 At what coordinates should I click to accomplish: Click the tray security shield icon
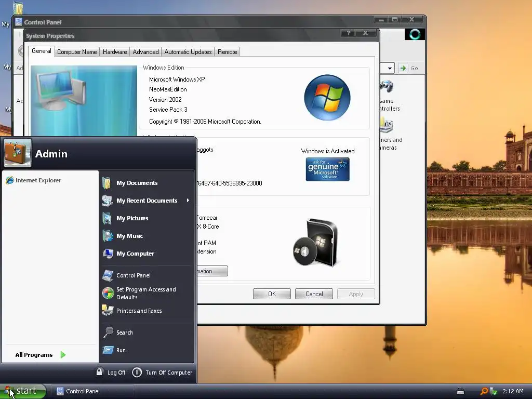(x=494, y=391)
